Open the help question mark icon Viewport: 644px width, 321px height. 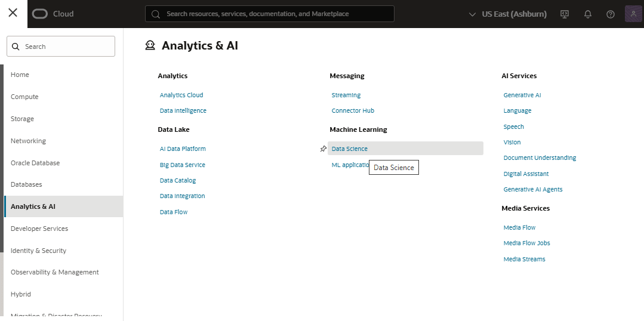tap(611, 14)
